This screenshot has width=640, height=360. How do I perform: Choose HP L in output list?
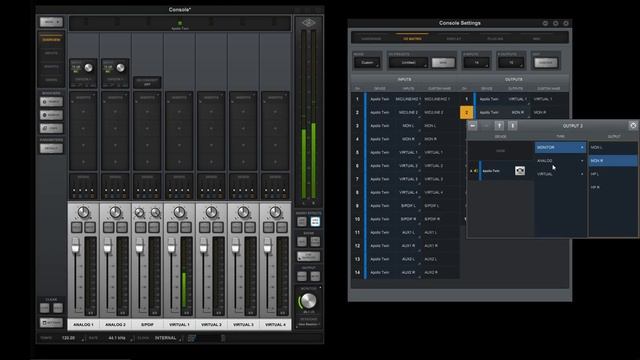(612, 174)
